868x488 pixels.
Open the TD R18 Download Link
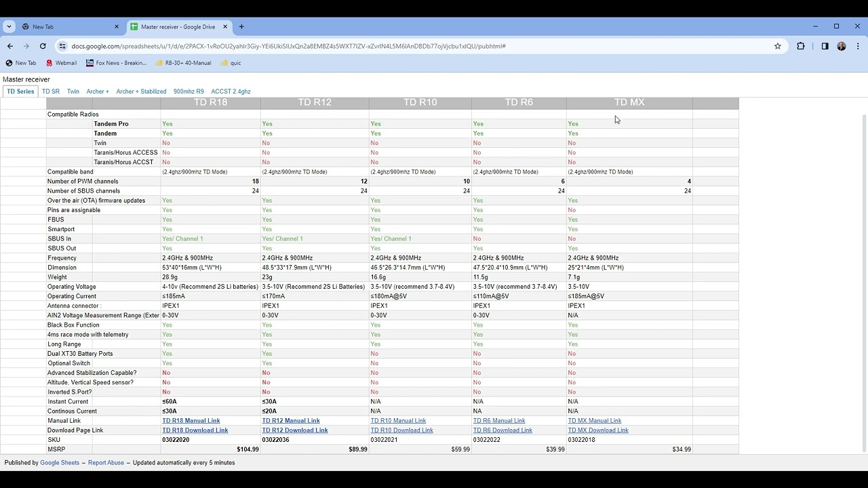(x=195, y=430)
